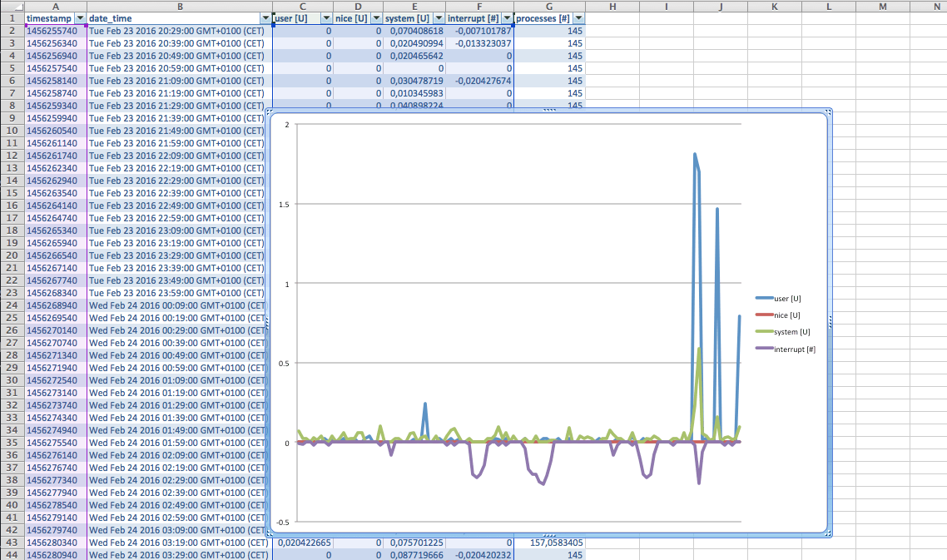Open the nice [U] filter dropdown
Screen dimensions: 947x560
pyautogui.click(x=376, y=17)
